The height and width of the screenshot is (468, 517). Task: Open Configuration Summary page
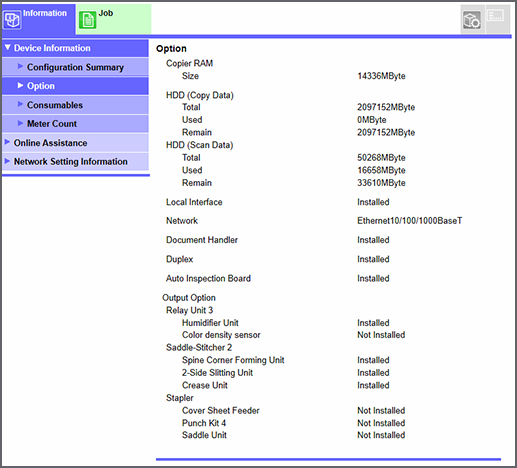[75, 67]
